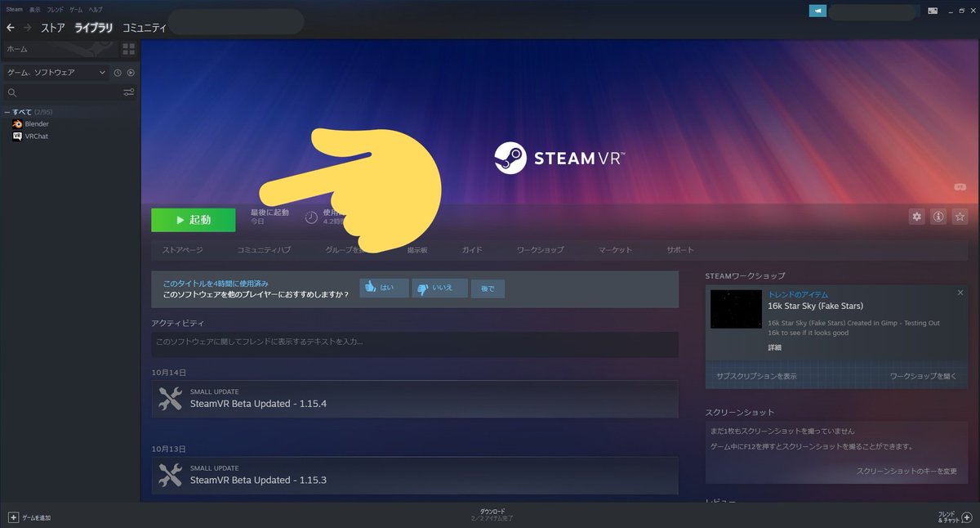Open the 16k Star Sky item title
Image resolution: width=980 pixels, height=528 pixels.
point(816,307)
